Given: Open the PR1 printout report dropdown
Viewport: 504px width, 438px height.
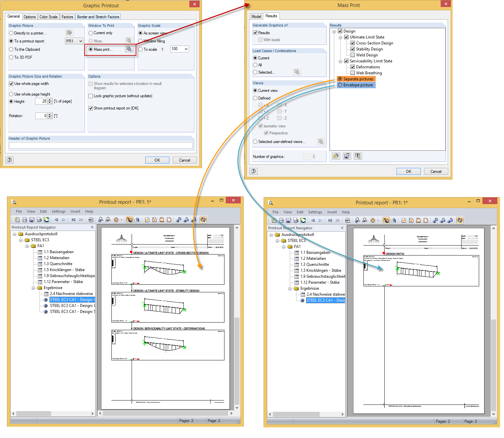Looking at the screenshot, I should coord(80,41).
